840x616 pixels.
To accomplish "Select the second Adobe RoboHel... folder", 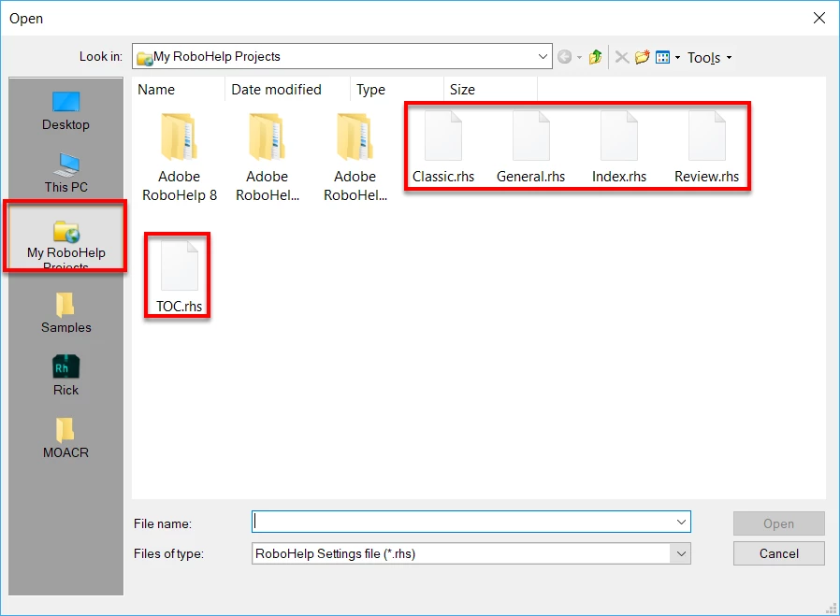I will click(x=267, y=157).
